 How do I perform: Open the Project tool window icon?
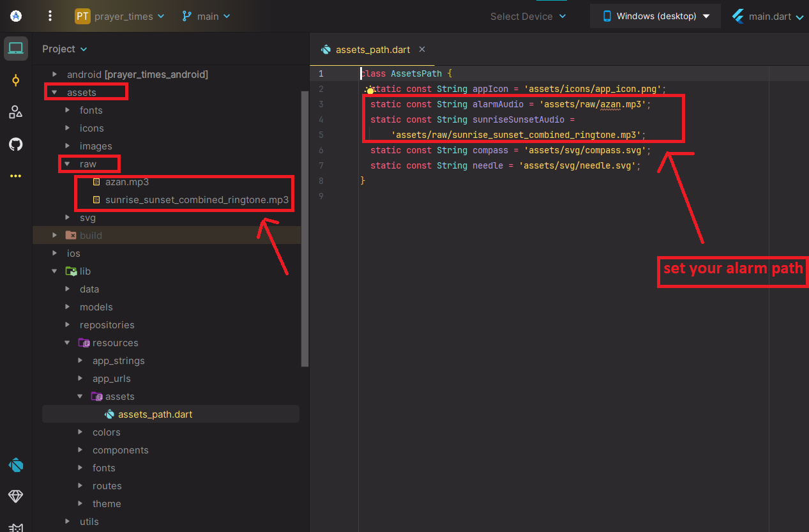(x=16, y=49)
